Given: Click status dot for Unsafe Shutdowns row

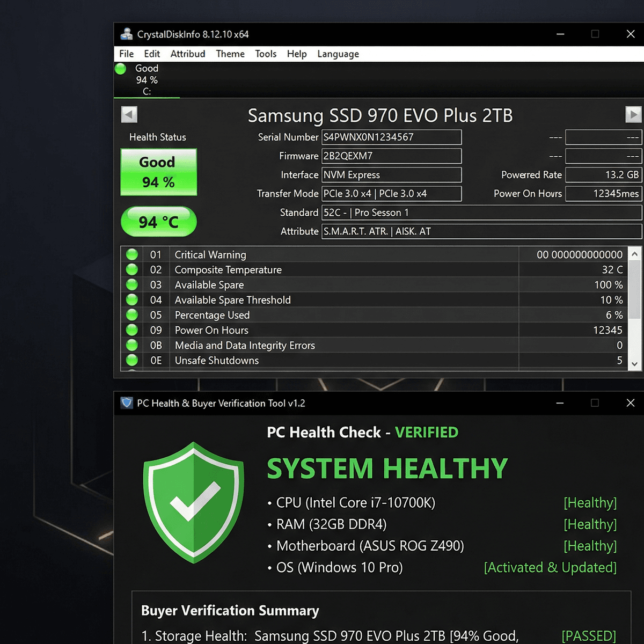Looking at the screenshot, I should click(x=132, y=360).
